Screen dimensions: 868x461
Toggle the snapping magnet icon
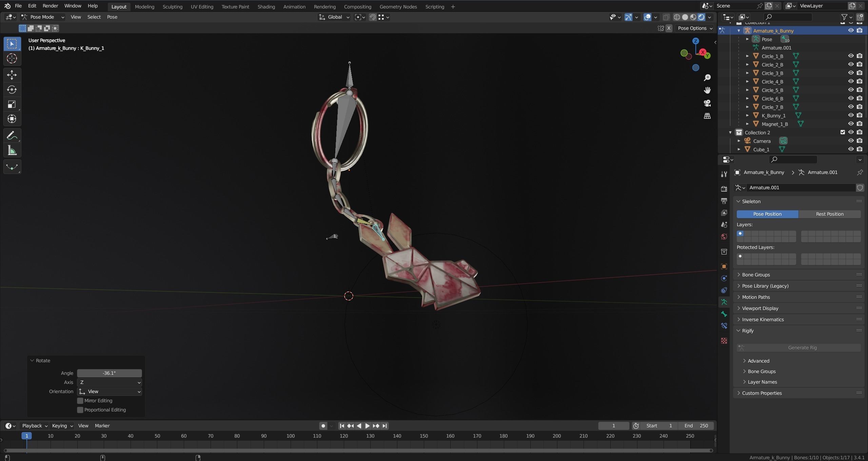(373, 17)
